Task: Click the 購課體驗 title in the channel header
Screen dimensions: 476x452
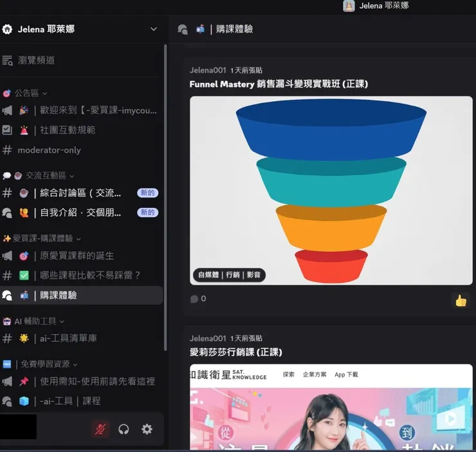Action: pyautogui.click(x=234, y=29)
